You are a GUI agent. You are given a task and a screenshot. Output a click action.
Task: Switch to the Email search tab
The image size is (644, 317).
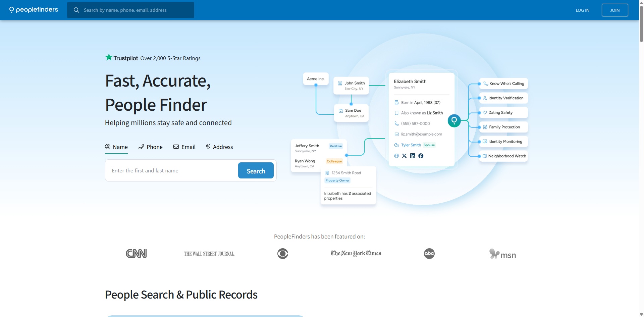(184, 147)
